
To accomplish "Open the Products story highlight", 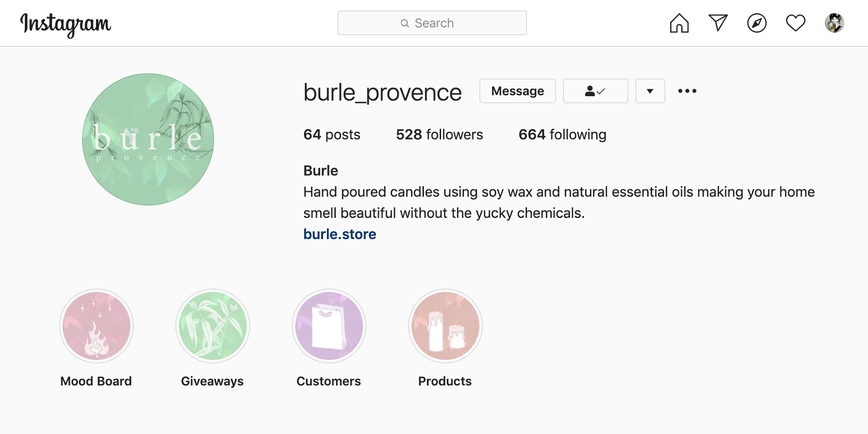I will pos(445,326).
